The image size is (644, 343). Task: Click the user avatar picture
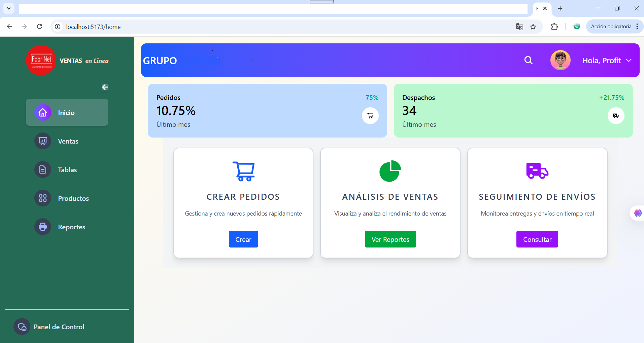(x=560, y=60)
